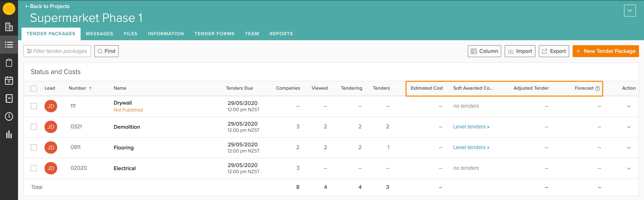Click JD lead avatar for Demolition
644x200 pixels.
pyautogui.click(x=51, y=127)
